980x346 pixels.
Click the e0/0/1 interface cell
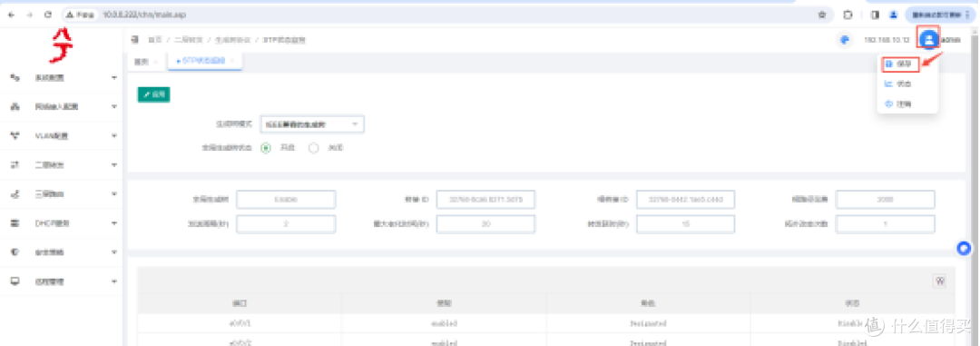click(x=240, y=323)
